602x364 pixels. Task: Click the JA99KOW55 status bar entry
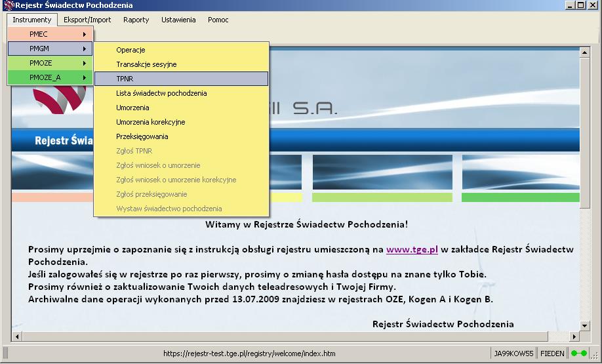point(513,354)
